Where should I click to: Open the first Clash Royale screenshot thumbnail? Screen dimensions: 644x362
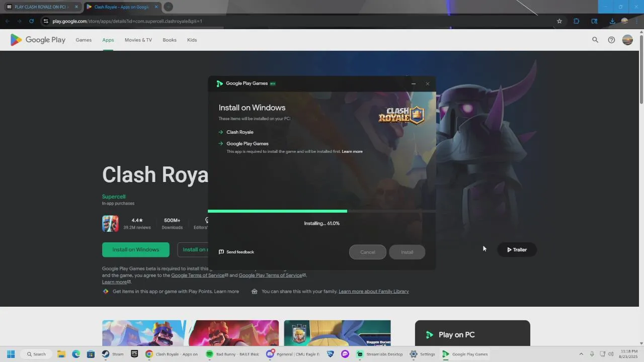pyautogui.click(x=143, y=333)
